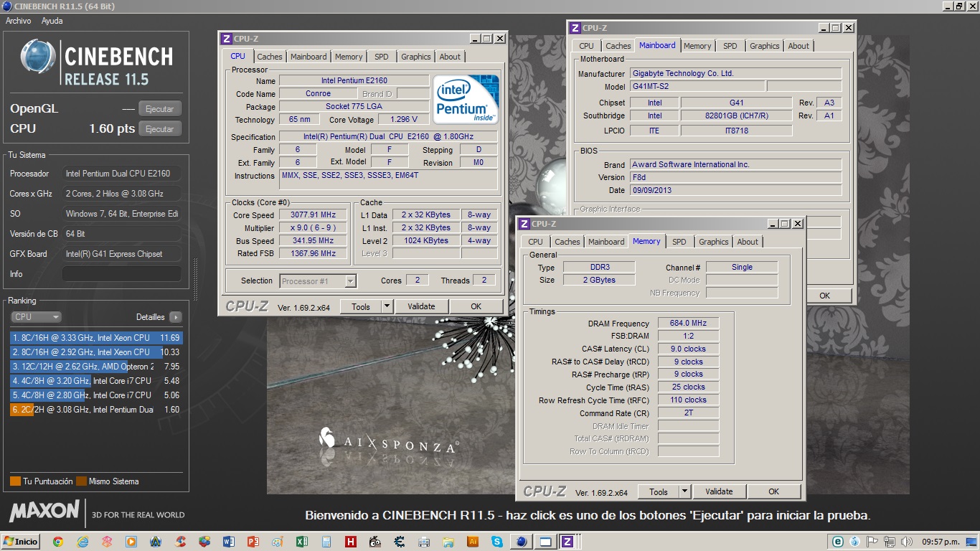
Task: Open Action Center flag tray icon
Action: [872, 542]
